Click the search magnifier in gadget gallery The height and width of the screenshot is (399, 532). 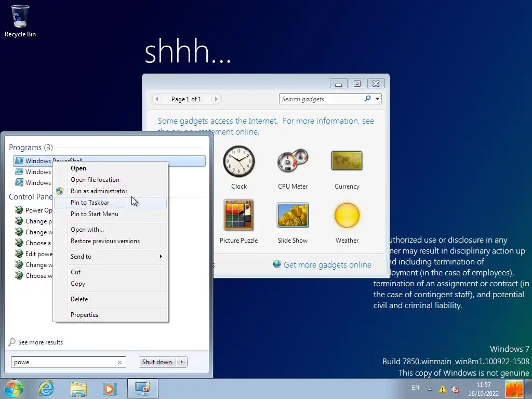point(367,99)
